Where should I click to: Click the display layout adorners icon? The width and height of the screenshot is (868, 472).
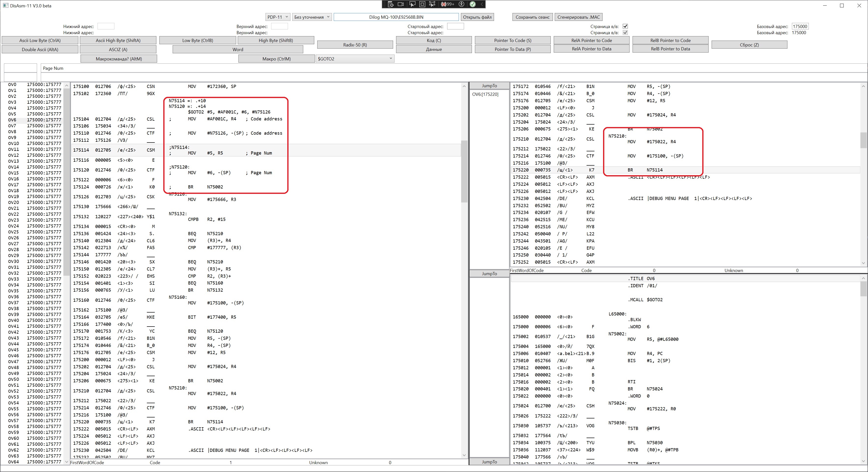422,4
